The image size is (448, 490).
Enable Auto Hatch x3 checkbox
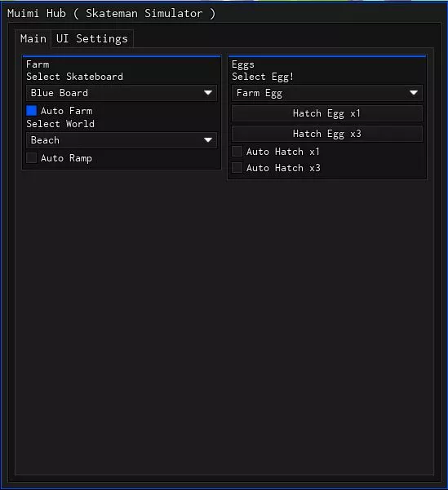(237, 167)
